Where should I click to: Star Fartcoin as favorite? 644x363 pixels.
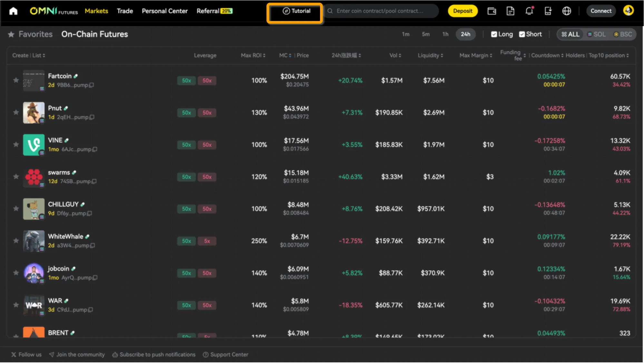(16, 80)
